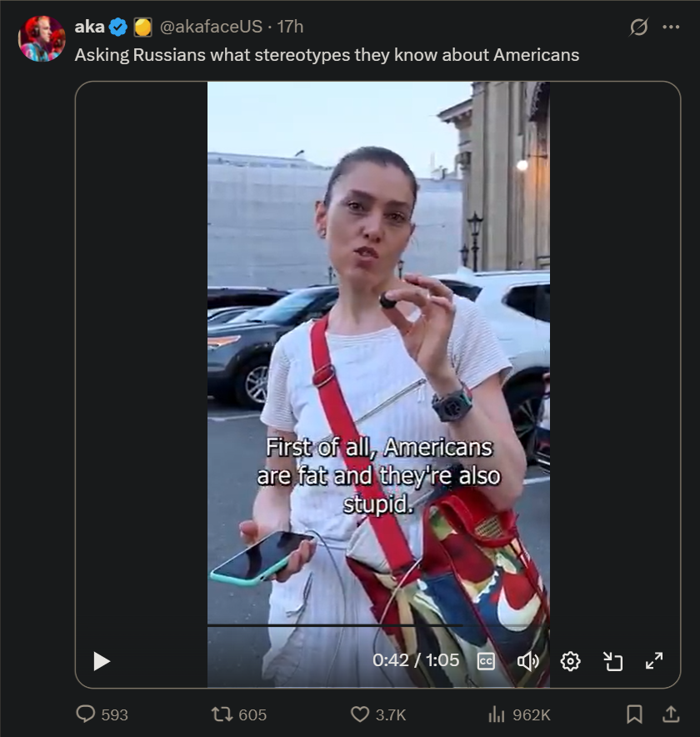Open video settings gear
Screen dimensions: 700x737
[x=570, y=661]
